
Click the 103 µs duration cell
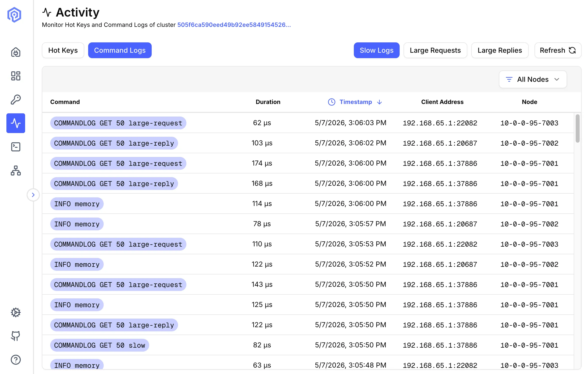[x=262, y=143]
